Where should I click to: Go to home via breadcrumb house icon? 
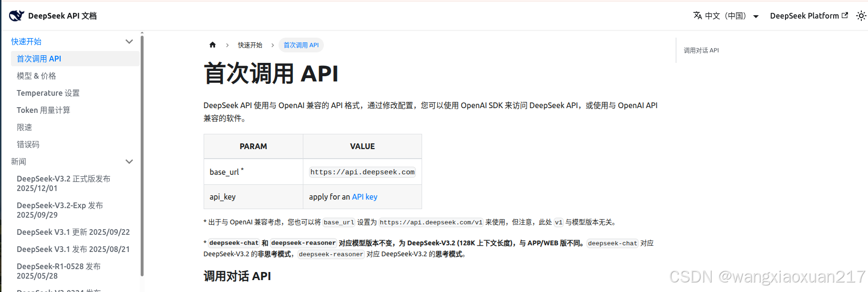[213, 45]
